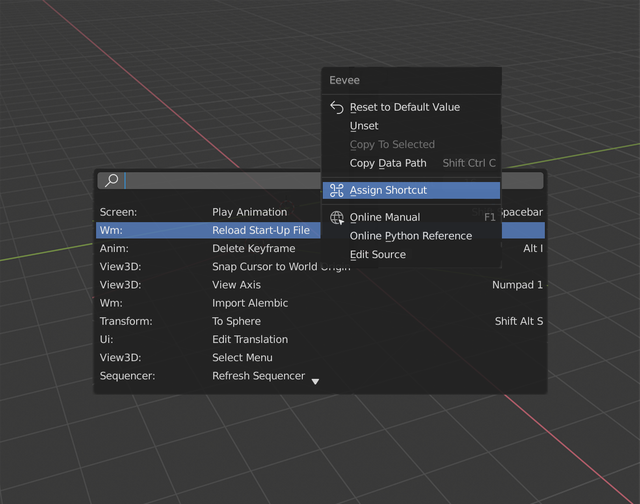Select the Delete Keyframe operator result
The width and height of the screenshot is (640, 504).
tap(208, 249)
